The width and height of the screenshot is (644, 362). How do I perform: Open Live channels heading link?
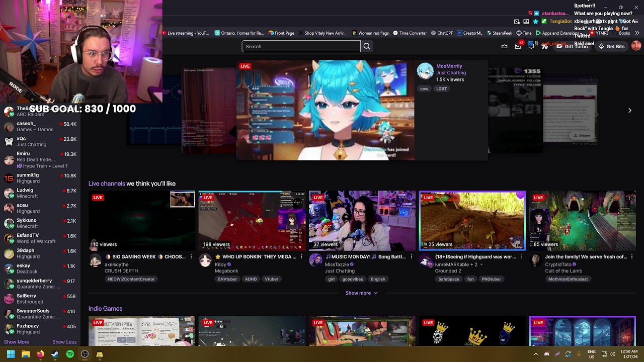point(107,184)
